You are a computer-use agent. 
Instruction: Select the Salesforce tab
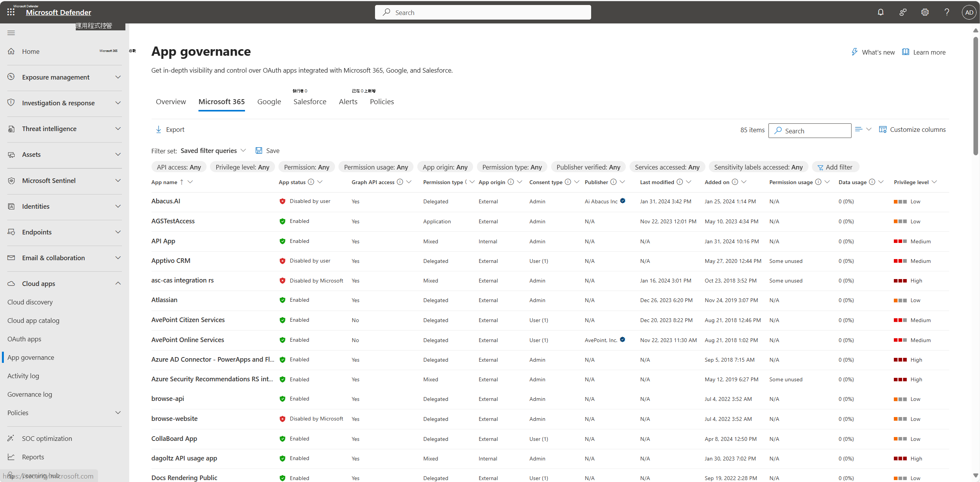click(x=309, y=101)
